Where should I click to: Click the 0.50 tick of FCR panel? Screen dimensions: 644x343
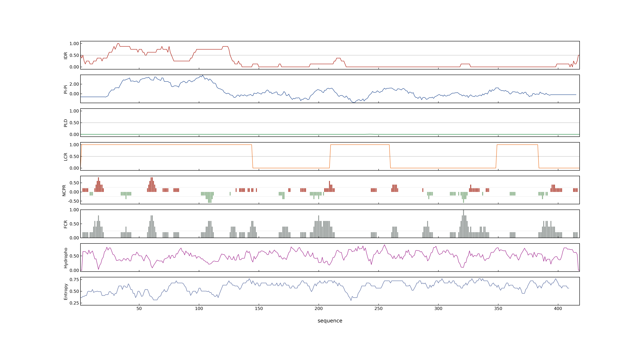[x=74, y=224]
